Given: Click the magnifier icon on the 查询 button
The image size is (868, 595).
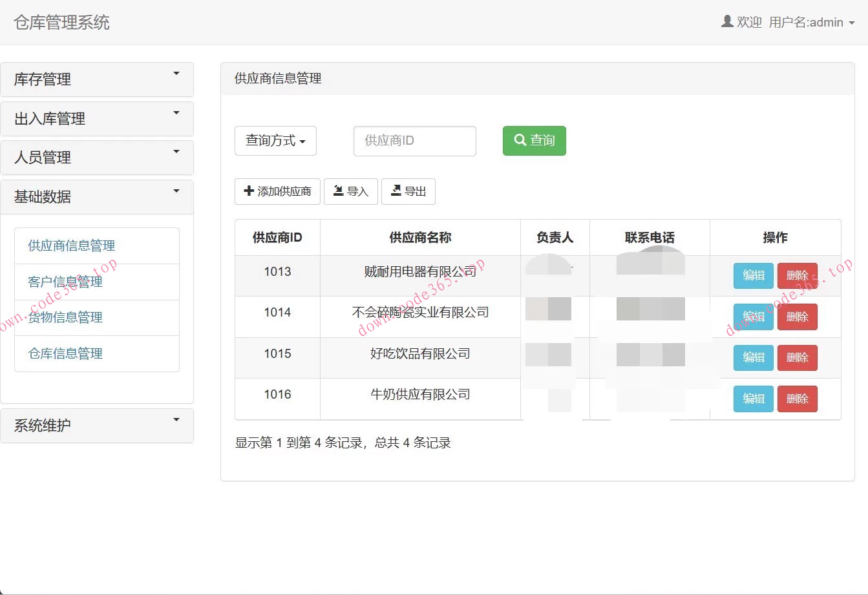Looking at the screenshot, I should [520, 140].
